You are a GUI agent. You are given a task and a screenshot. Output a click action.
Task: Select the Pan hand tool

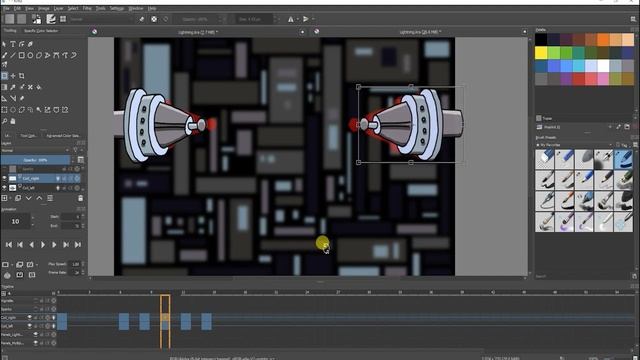coord(13,121)
